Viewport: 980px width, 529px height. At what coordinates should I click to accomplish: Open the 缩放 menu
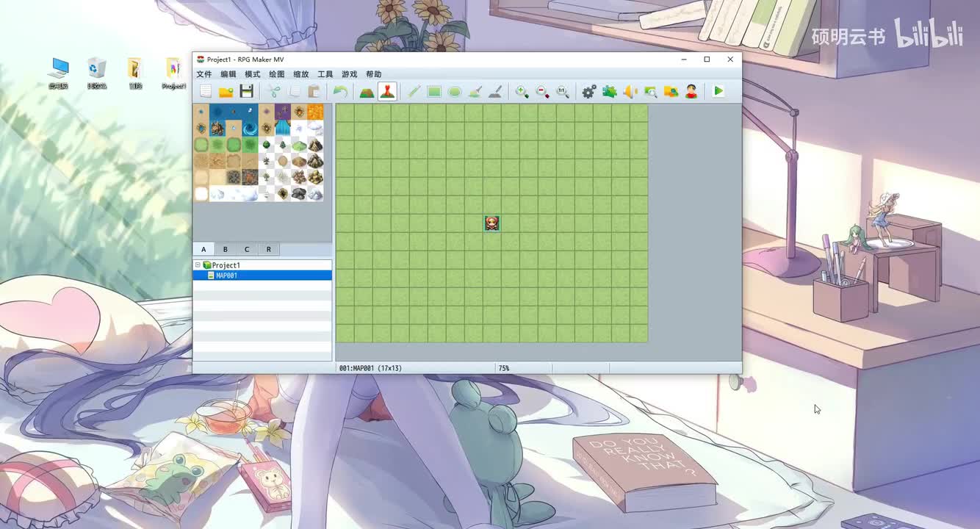point(301,74)
